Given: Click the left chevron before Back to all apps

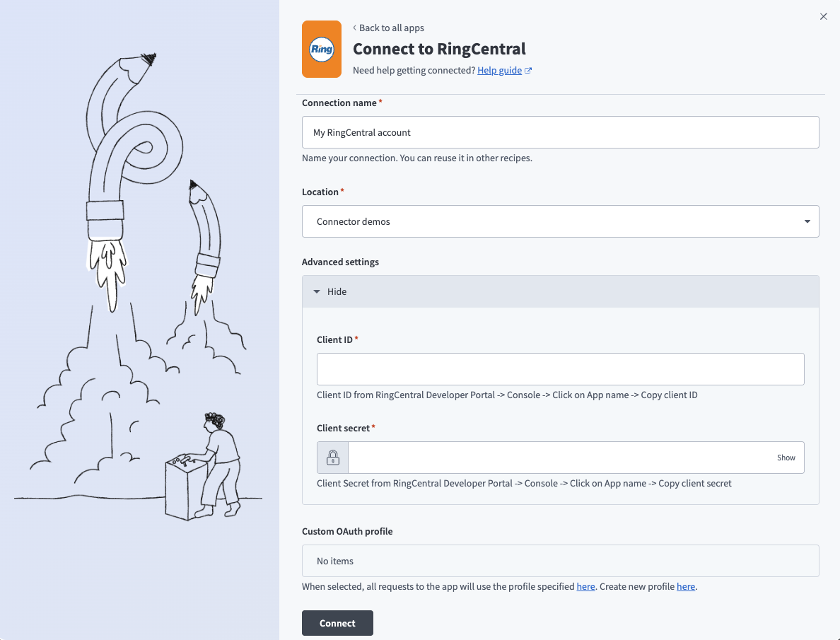Looking at the screenshot, I should pyautogui.click(x=354, y=28).
